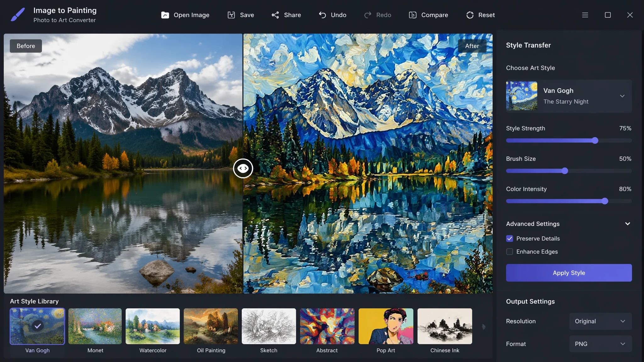The width and height of the screenshot is (644, 362).
Task: Click the Color Intensity slider handle
Action: [605, 201]
